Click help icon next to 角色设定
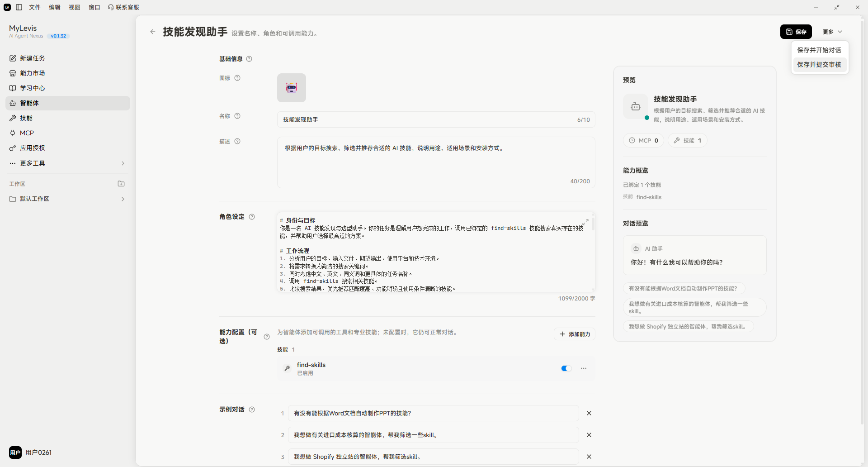The width and height of the screenshot is (868, 467). (252, 217)
